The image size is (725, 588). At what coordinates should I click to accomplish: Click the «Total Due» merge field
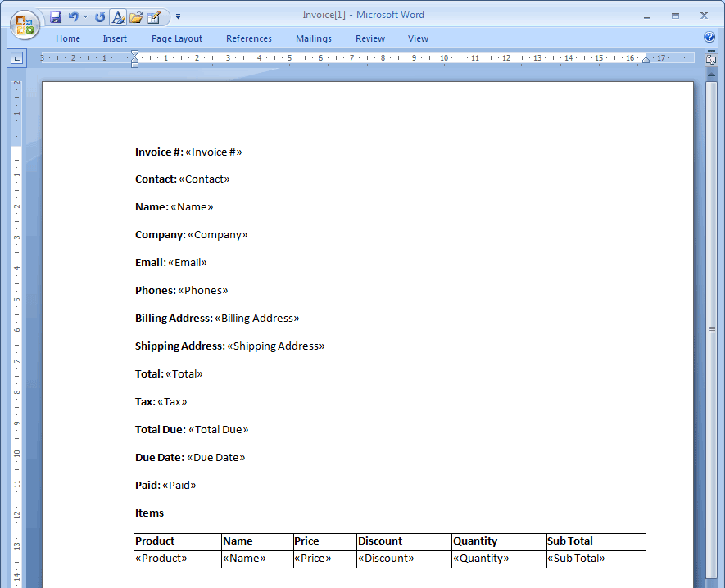coord(218,429)
